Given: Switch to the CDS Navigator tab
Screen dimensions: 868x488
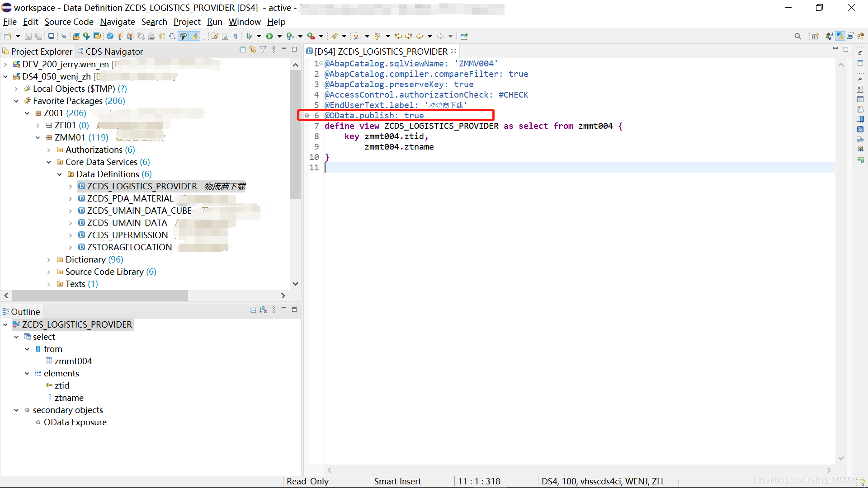Looking at the screenshot, I should (x=110, y=52).
